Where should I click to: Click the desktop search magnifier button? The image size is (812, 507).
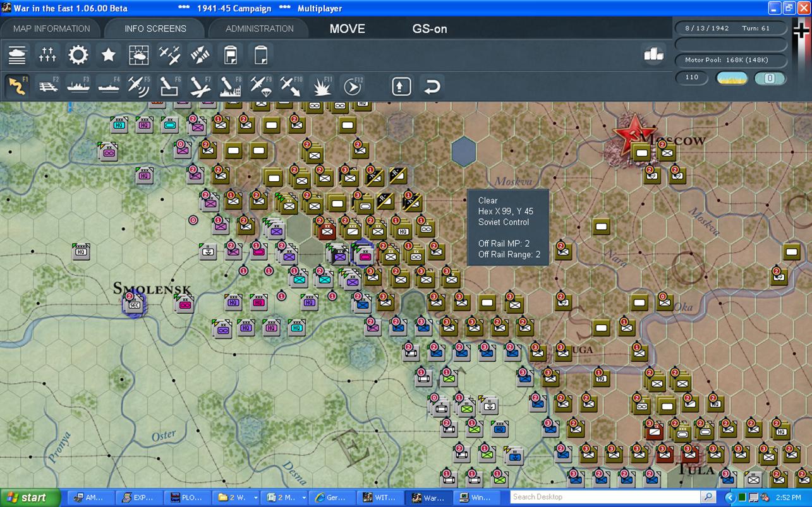(x=709, y=497)
